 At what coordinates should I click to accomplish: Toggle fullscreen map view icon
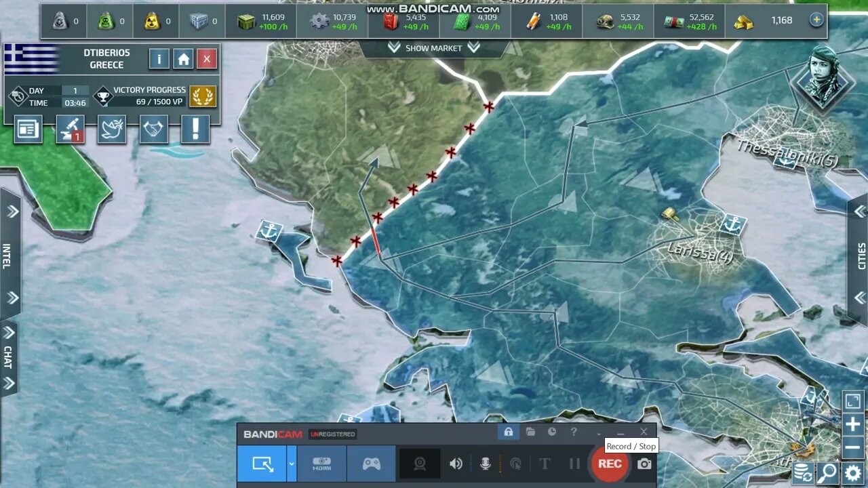point(852,402)
